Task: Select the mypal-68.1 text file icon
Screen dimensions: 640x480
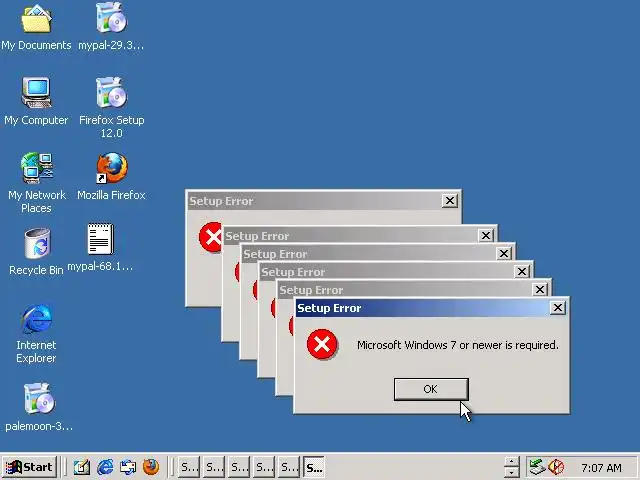Action: click(x=100, y=239)
